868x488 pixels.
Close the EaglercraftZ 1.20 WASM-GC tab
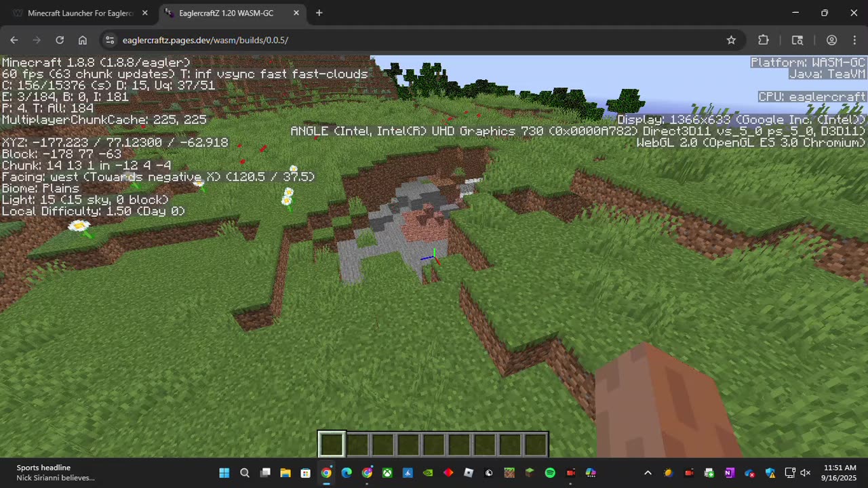296,13
